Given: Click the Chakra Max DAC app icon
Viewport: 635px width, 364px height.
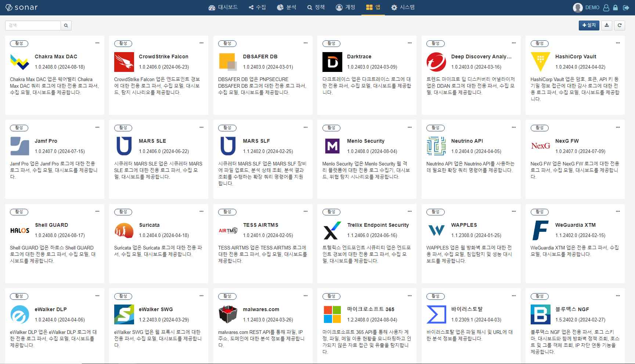Looking at the screenshot, I should 20,62.
